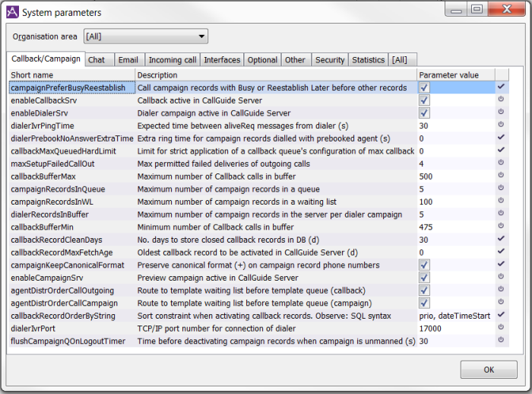Toggle agentDistrOrderCallOutgoing checkbox
The height and width of the screenshot is (394, 532).
coord(424,291)
